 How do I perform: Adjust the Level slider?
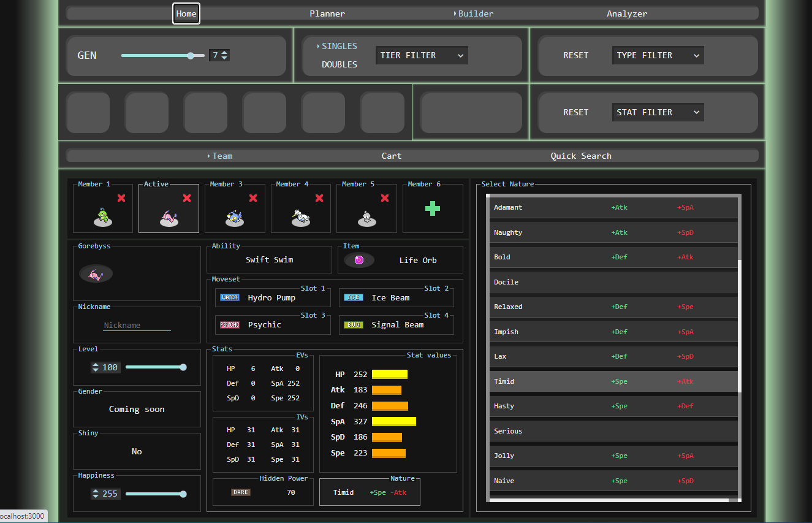pyautogui.click(x=155, y=367)
